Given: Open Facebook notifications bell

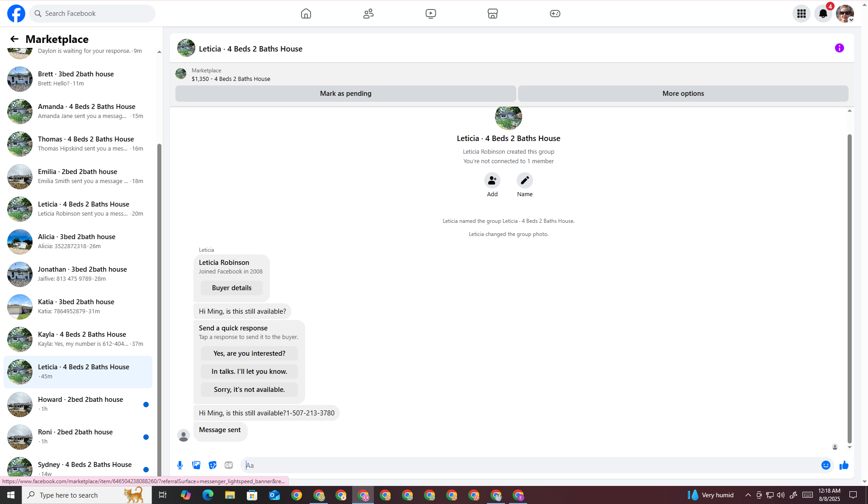Looking at the screenshot, I should tap(823, 14).
